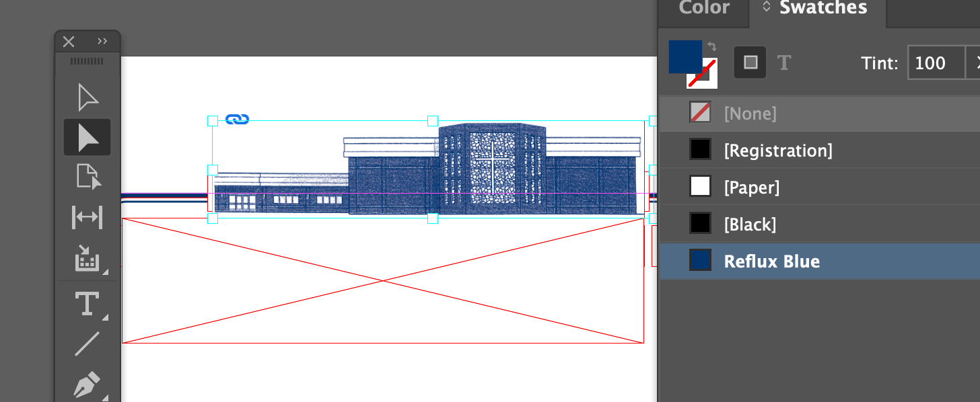This screenshot has height=402, width=980.
Task: Click the Tint percentage input field
Action: (x=936, y=63)
